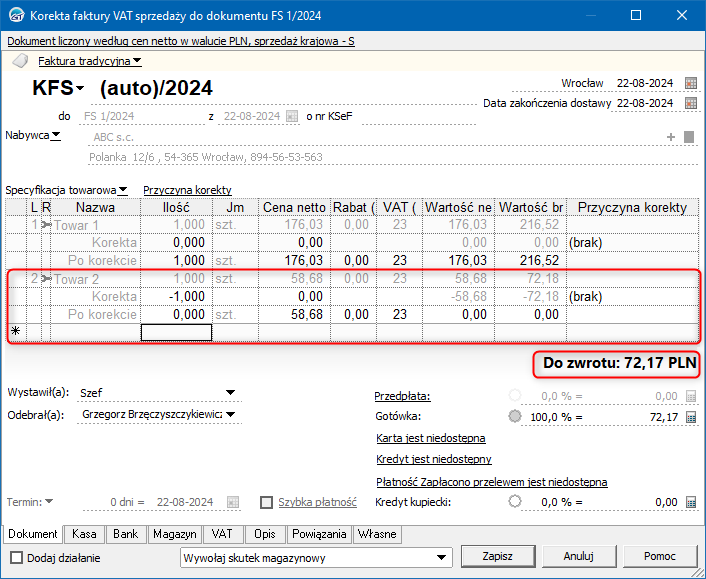This screenshot has width=706, height=579.
Task: Click the Nazwa column header
Action: pyautogui.click(x=95, y=208)
